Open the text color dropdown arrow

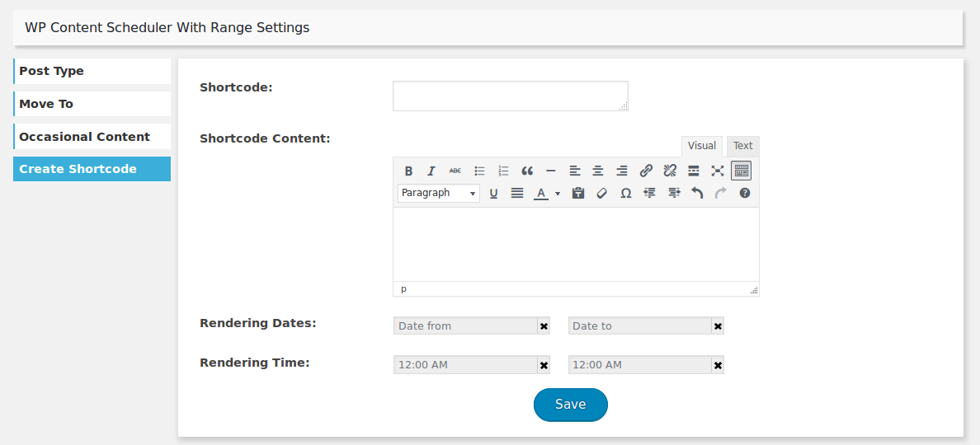point(558,194)
